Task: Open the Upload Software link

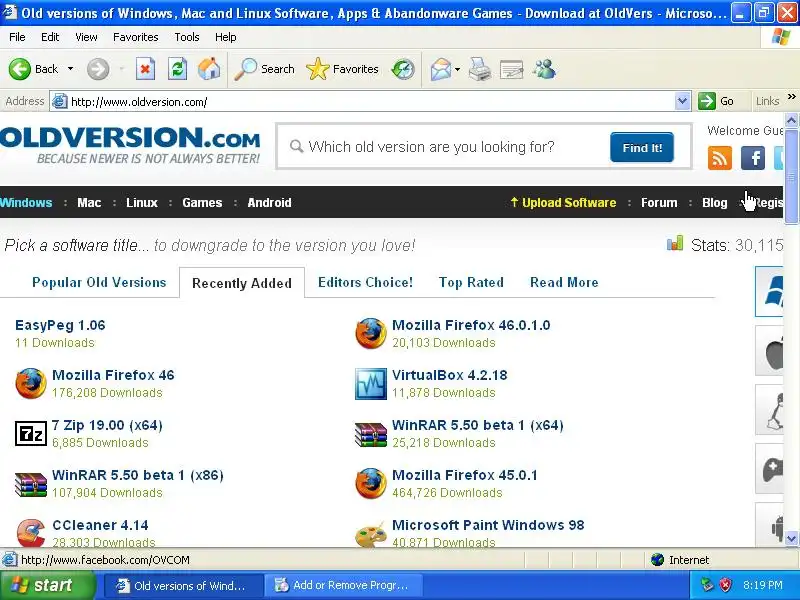Action: tap(563, 203)
